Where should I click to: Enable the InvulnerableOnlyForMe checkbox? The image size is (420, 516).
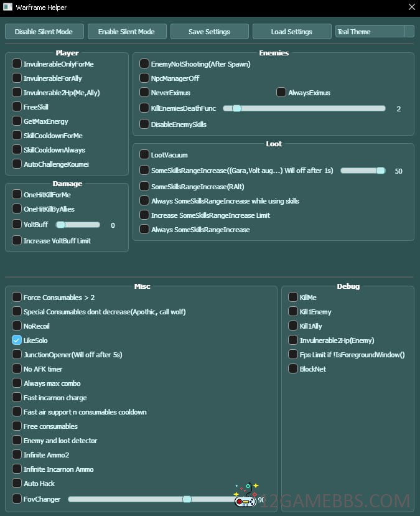pos(17,64)
